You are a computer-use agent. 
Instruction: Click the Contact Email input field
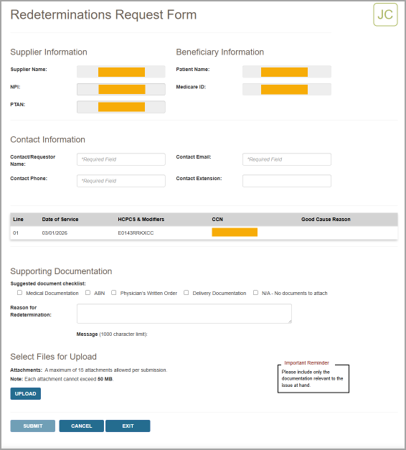point(287,159)
